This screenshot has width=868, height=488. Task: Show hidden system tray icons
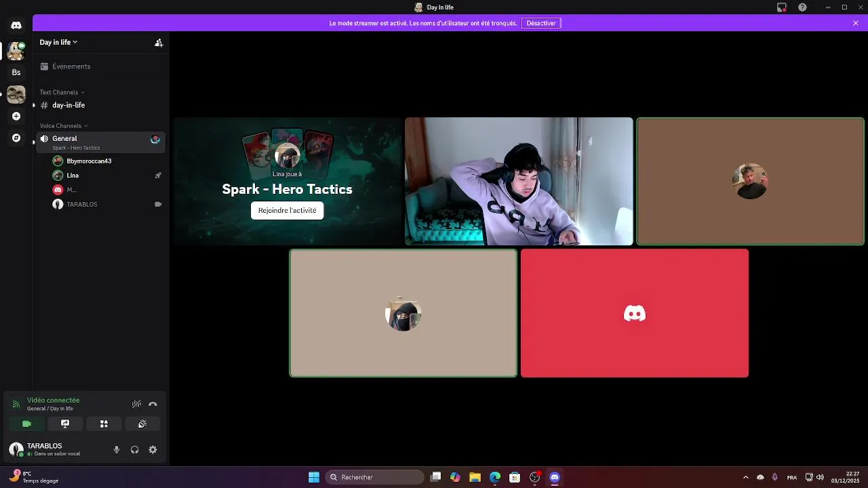tap(746, 477)
